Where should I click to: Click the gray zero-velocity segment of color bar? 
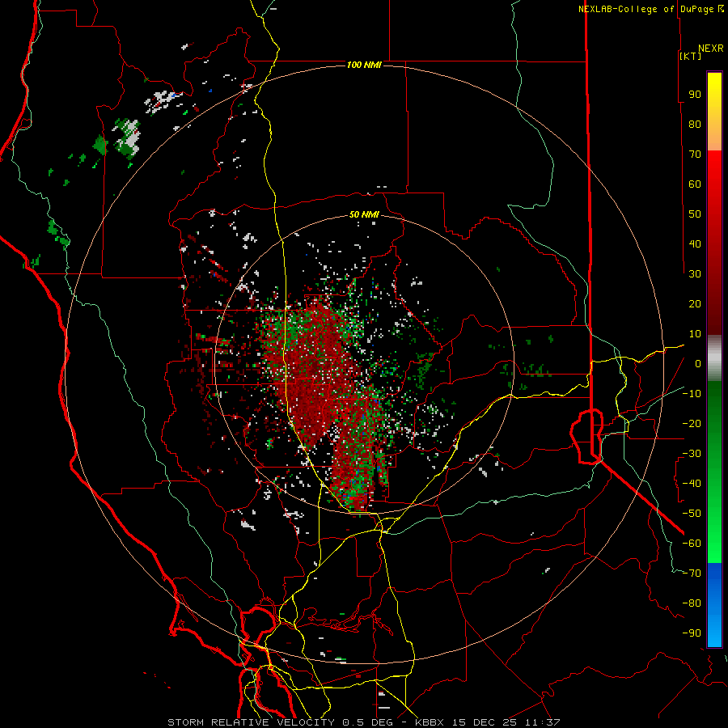click(x=714, y=358)
